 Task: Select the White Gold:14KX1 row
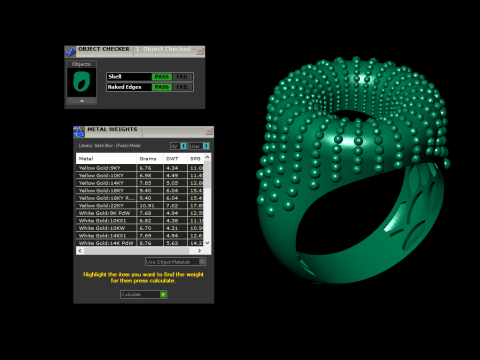tap(140, 236)
